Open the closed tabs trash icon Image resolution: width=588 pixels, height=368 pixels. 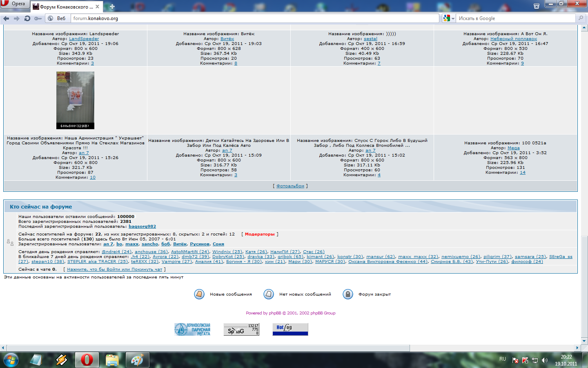click(537, 6)
